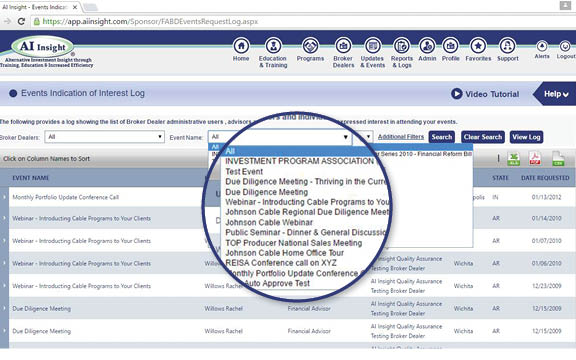Click date 12/23/2009 cell

(546, 286)
